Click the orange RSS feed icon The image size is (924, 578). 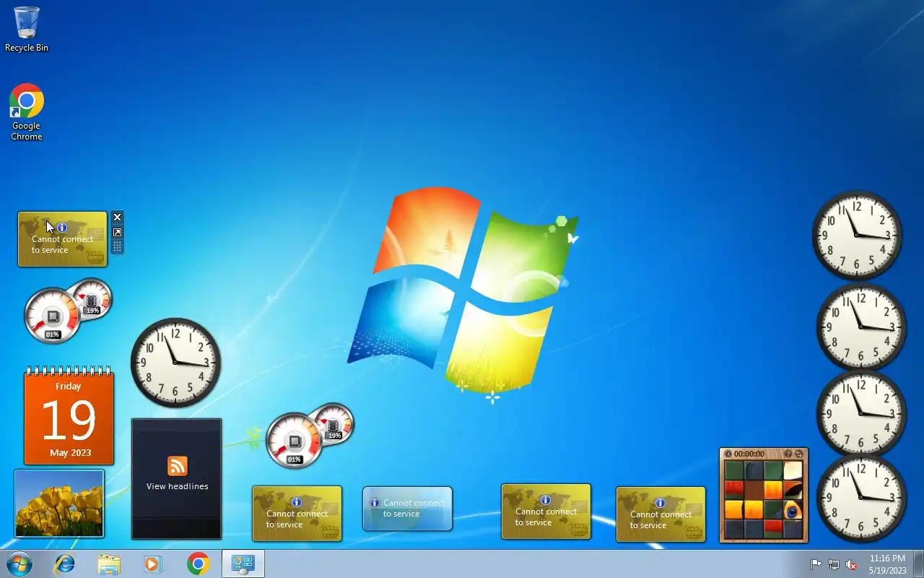tap(178, 466)
